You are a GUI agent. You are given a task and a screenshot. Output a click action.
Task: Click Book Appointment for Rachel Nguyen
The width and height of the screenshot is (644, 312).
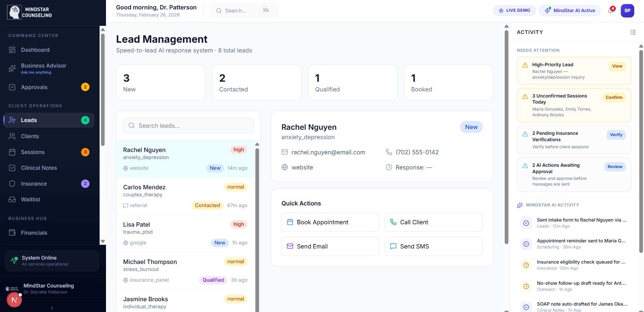(x=330, y=222)
